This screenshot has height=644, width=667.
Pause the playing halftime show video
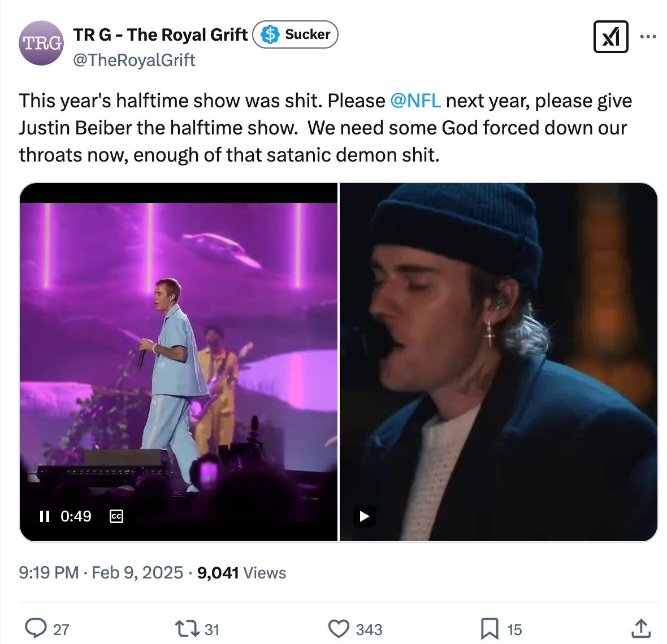pos(45,516)
